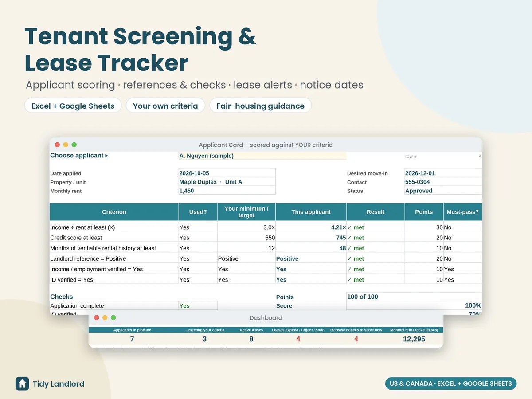Click the Must-pass? column header
The image size is (532, 399).
(x=463, y=212)
